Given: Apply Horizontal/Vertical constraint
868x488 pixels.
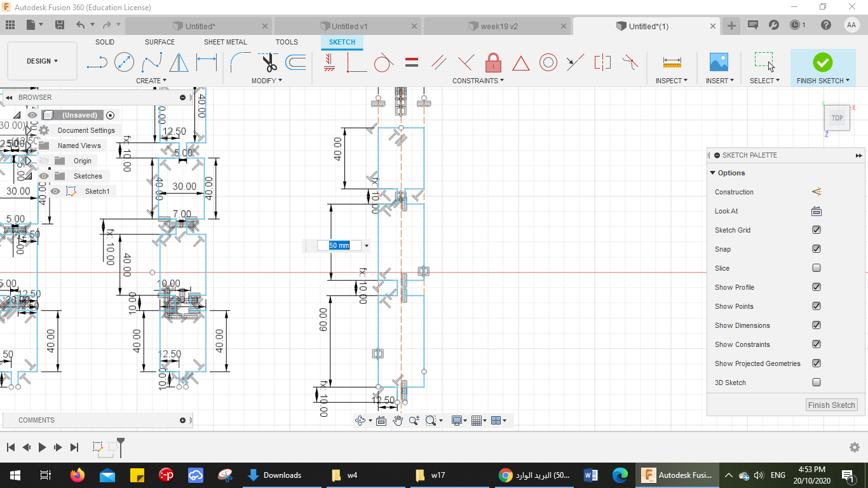Looking at the screenshot, I should (329, 62).
